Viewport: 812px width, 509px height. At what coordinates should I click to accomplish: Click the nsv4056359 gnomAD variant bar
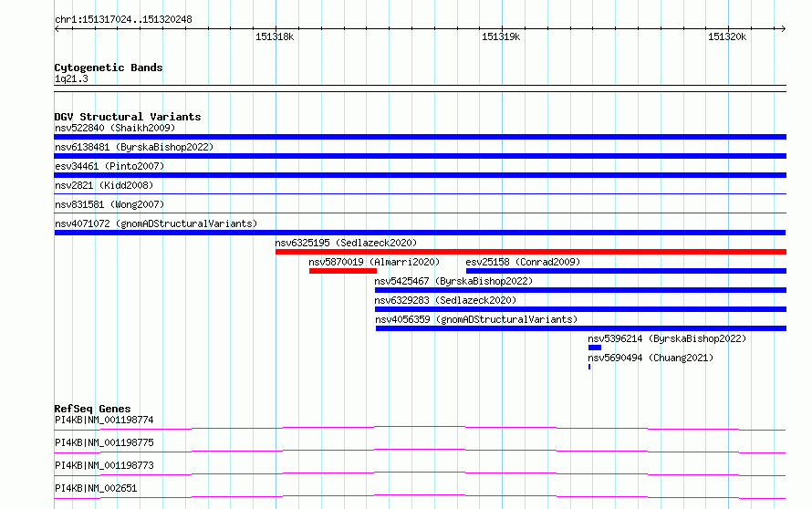coord(581,328)
